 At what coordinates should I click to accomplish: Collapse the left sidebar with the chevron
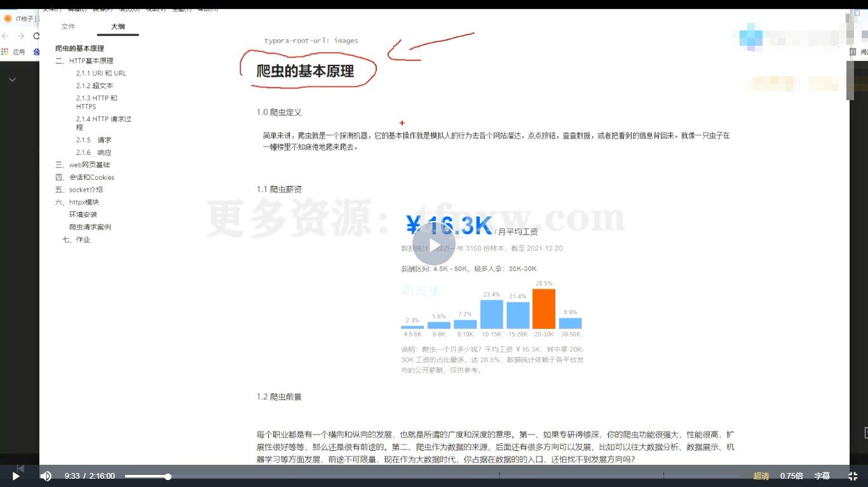coord(12,80)
